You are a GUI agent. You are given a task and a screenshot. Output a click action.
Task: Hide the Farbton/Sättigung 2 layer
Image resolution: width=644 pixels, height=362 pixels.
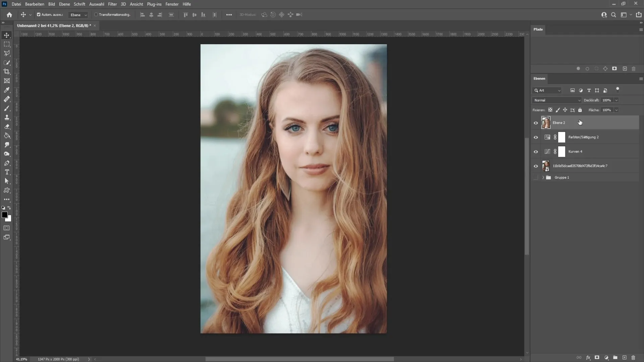tap(536, 137)
